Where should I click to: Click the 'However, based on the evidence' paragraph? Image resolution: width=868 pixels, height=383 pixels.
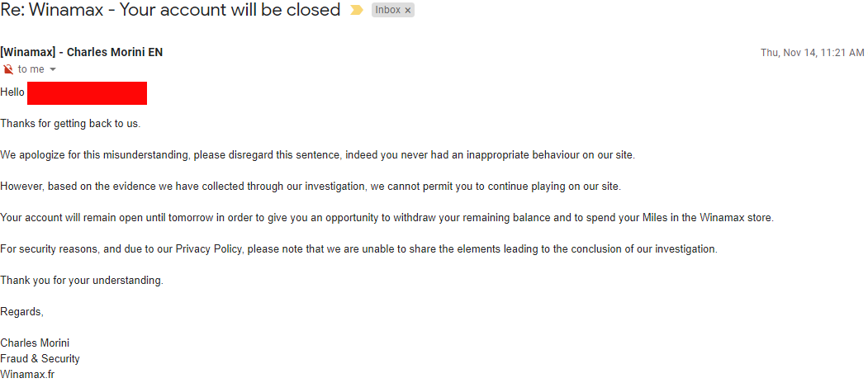[310, 187]
